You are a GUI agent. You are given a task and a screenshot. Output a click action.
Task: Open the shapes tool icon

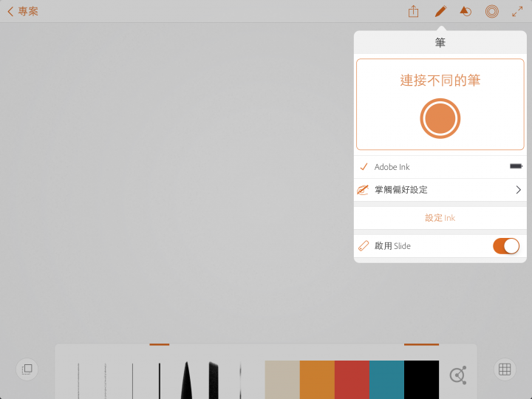(465, 12)
